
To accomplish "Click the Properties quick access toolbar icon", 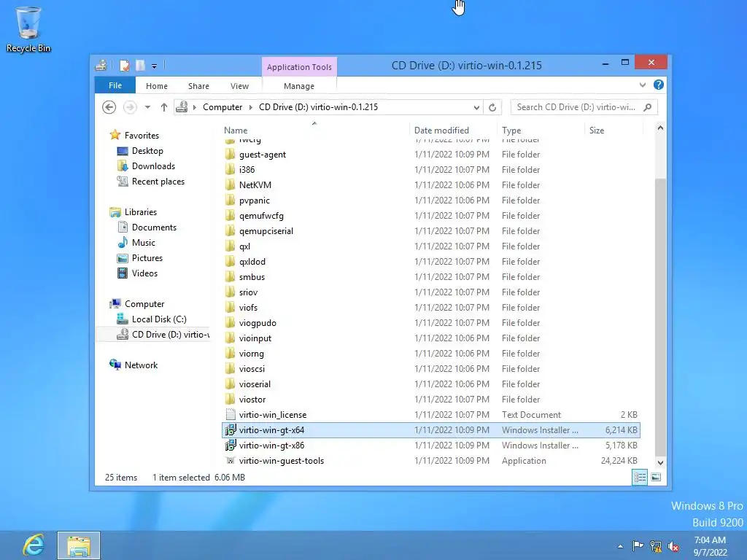I will tap(124, 65).
